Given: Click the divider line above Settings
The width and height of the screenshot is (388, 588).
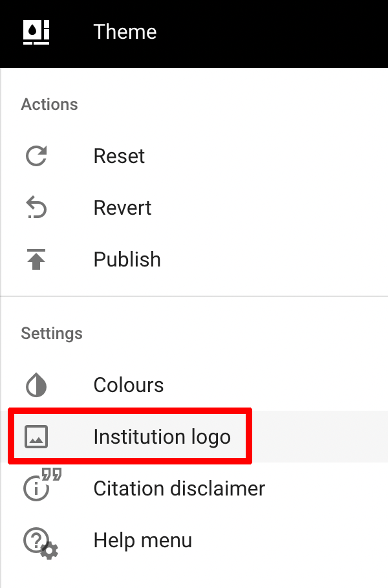Looking at the screenshot, I should 194,296.
